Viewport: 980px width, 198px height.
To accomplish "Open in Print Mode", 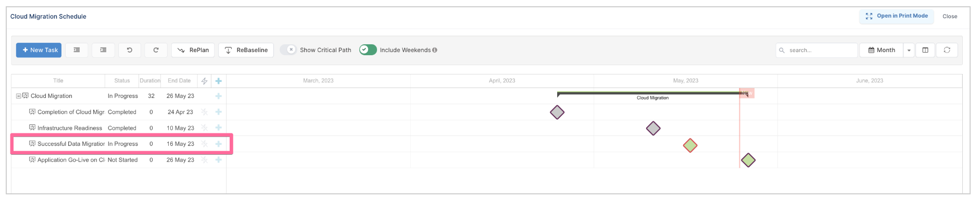I will pos(897,16).
